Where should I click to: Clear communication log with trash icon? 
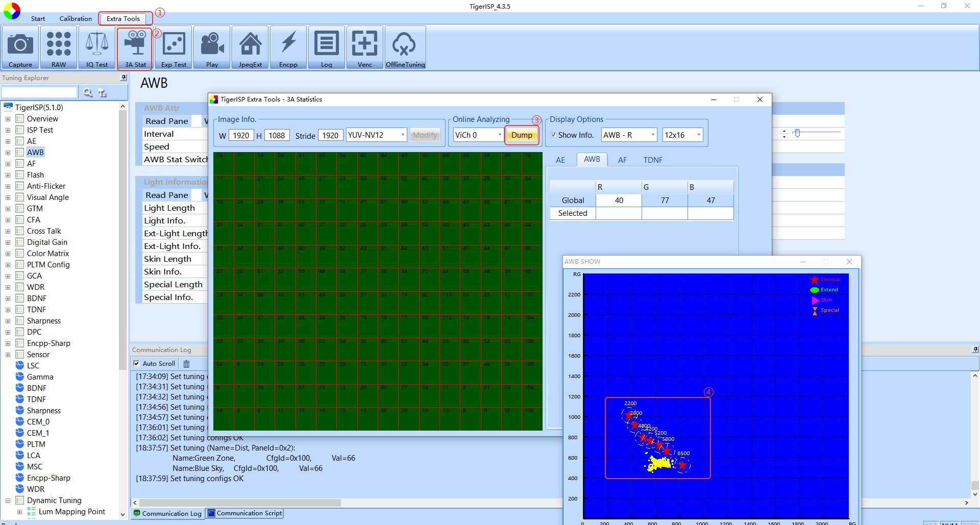pos(186,364)
